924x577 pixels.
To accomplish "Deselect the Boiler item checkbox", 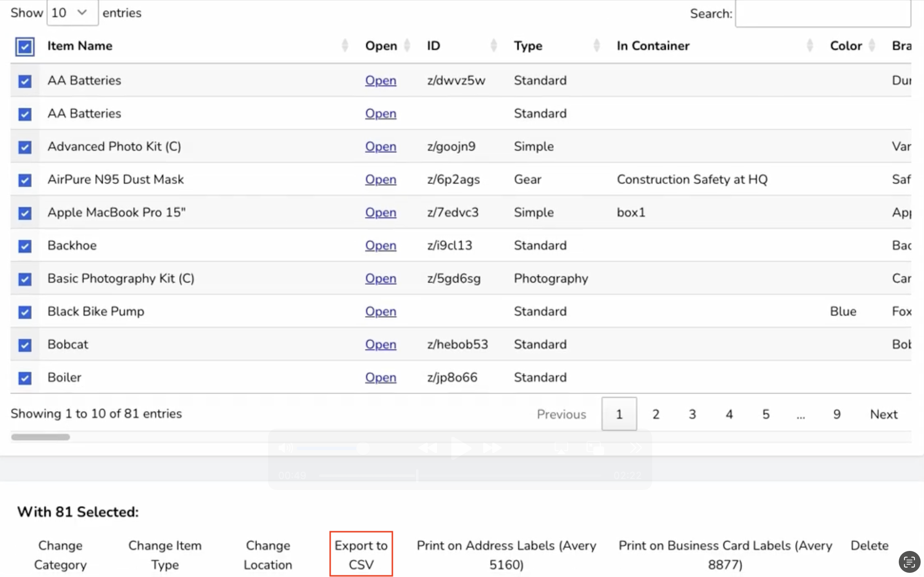I will (25, 378).
